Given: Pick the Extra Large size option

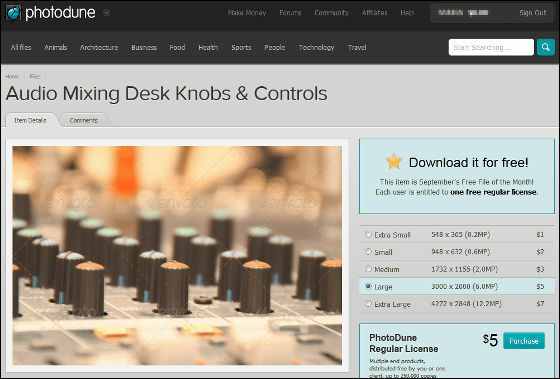Looking at the screenshot, I should (368, 304).
